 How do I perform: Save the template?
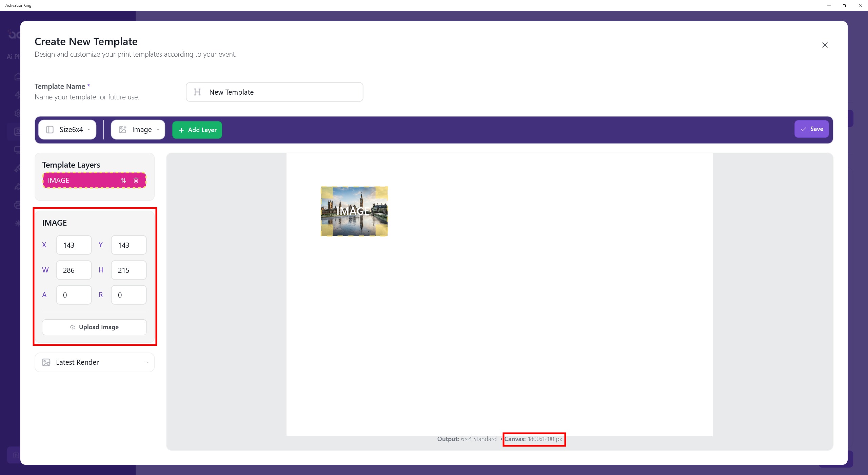811,129
